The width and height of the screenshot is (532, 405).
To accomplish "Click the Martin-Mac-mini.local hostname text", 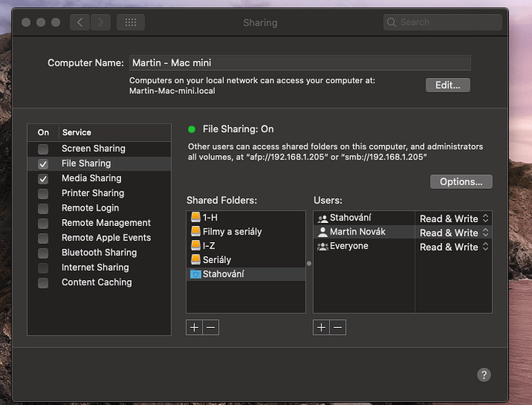I will point(172,91).
